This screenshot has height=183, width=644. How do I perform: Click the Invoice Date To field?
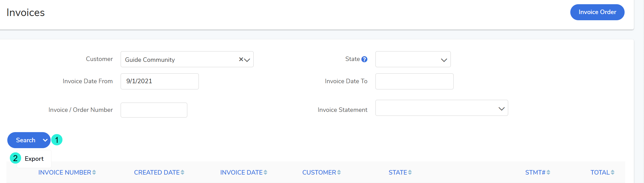(x=414, y=81)
